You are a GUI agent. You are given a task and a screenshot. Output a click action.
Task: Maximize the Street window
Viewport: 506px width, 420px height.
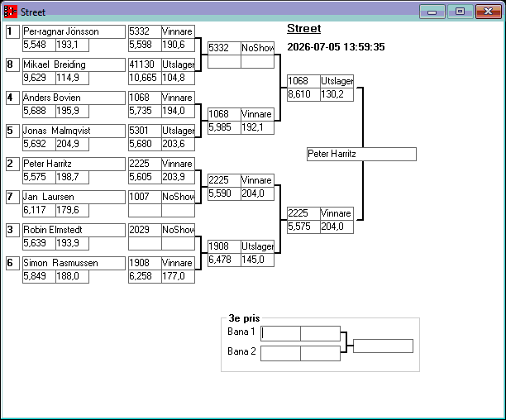click(x=461, y=12)
